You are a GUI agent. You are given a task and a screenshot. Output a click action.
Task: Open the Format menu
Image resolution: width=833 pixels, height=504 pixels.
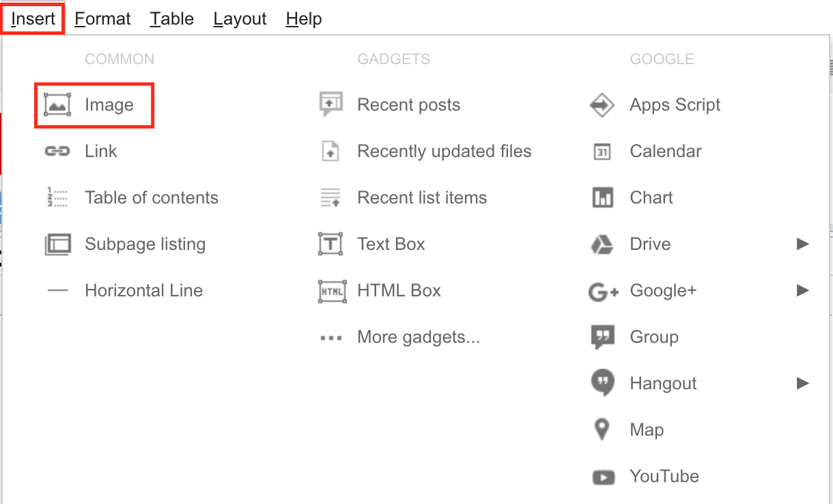click(102, 18)
